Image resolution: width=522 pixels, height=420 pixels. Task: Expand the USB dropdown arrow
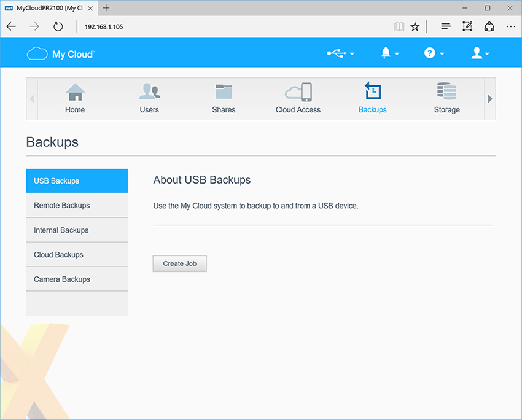(352, 54)
